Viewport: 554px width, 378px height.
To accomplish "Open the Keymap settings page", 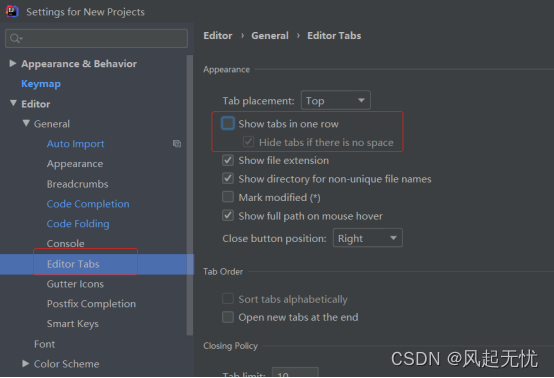I will (x=41, y=84).
